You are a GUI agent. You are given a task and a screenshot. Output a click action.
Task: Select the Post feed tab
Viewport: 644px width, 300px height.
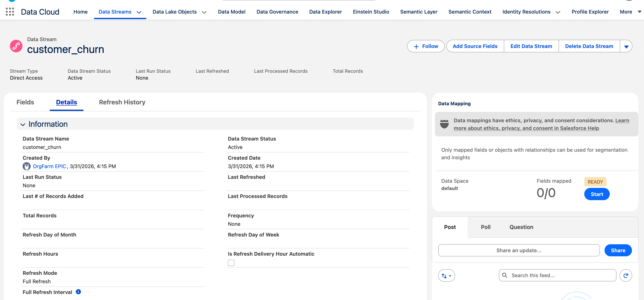pyautogui.click(x=450, y=227)
